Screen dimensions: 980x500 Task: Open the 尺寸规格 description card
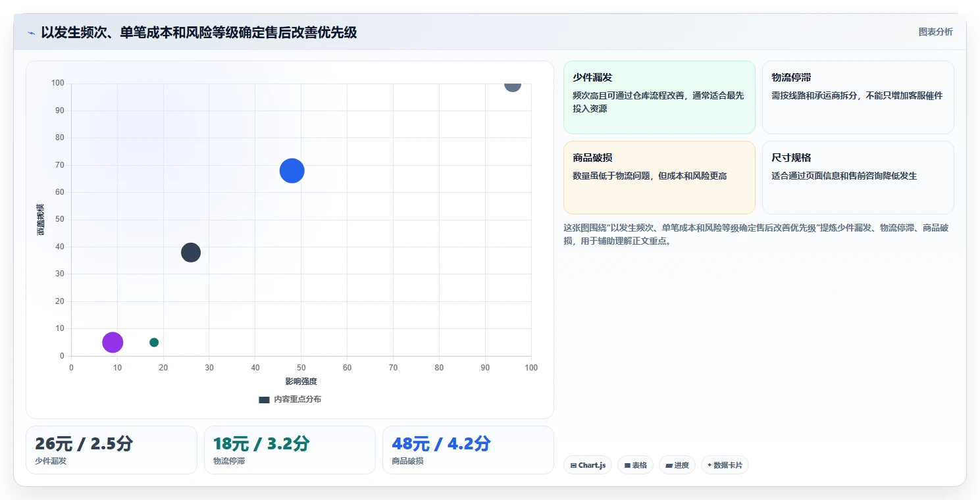(858, 178)
